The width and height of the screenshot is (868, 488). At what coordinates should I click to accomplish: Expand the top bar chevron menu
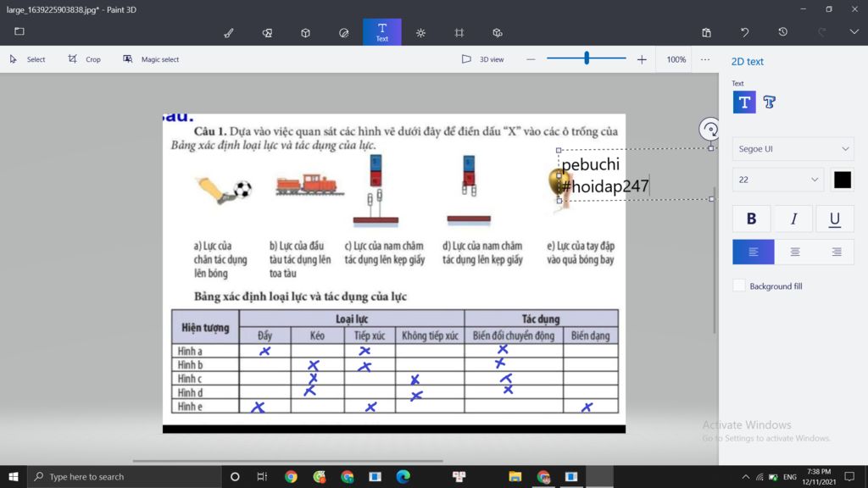click(x=854, y=32)
